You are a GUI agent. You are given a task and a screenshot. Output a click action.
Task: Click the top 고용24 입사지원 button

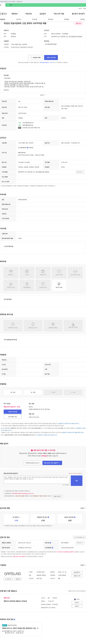[x=51, y=58]
